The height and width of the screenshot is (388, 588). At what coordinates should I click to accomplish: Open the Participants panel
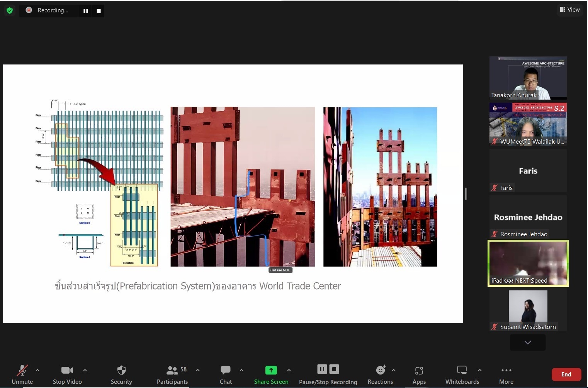[172, 374]
